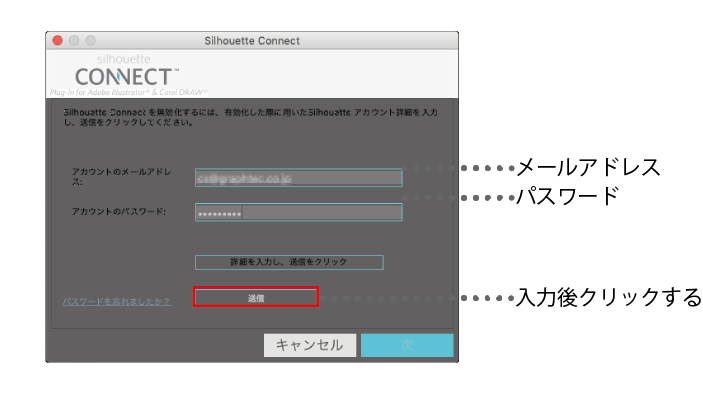Submit credentials with the 送信 button
Screen dimensions: 703x397
coord(256,297)
